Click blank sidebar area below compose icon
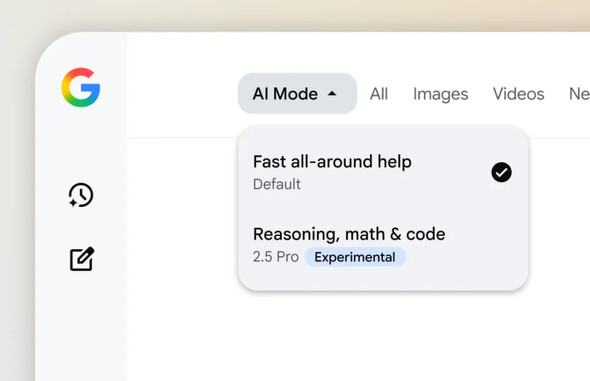This screenshot has height=381, width=590. click(81, 327)
